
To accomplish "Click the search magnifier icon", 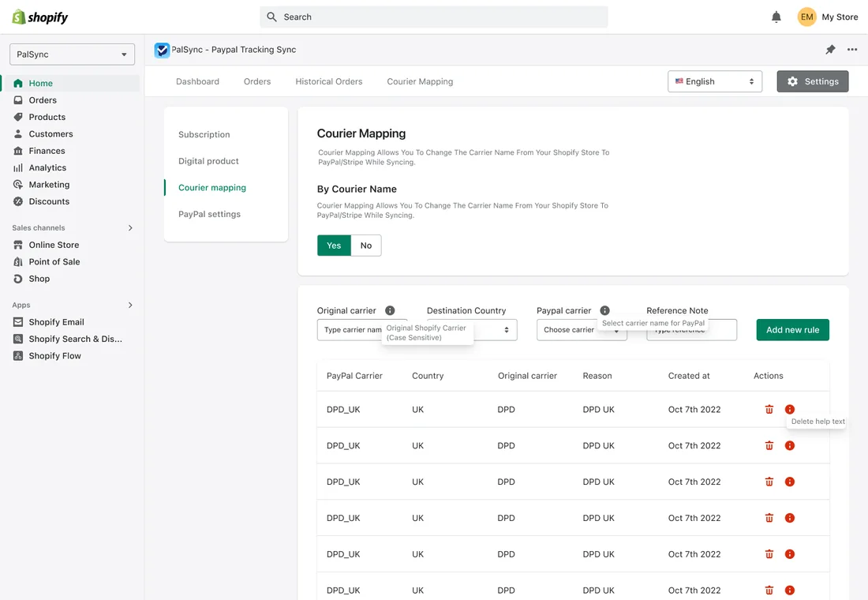I will point(271,17).
